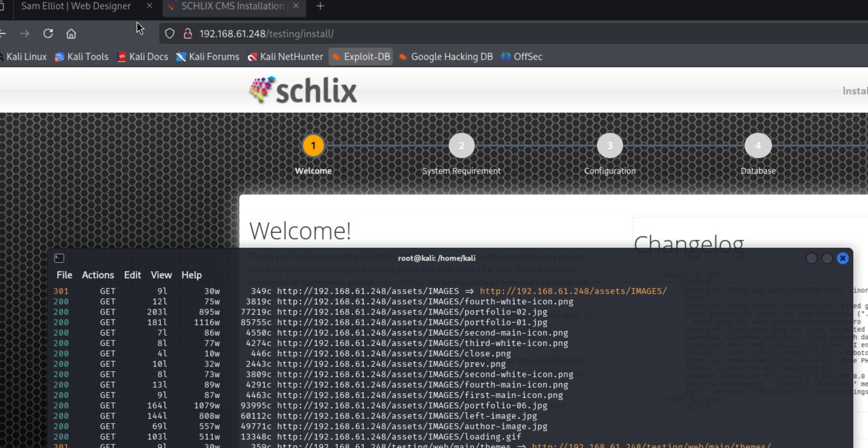Open the terminal View menu
The width and height of the screenshot is (868, 448).
point(161,275)
